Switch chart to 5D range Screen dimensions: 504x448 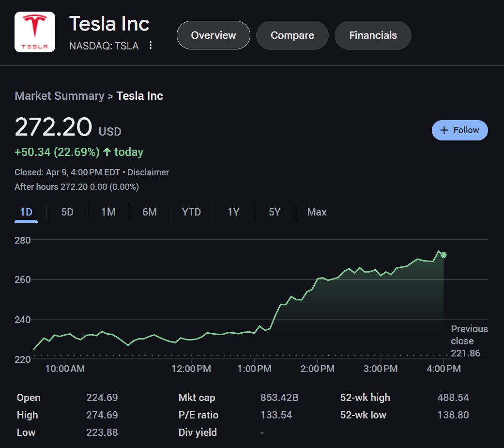pyautogui.click(x=67, y=212)
